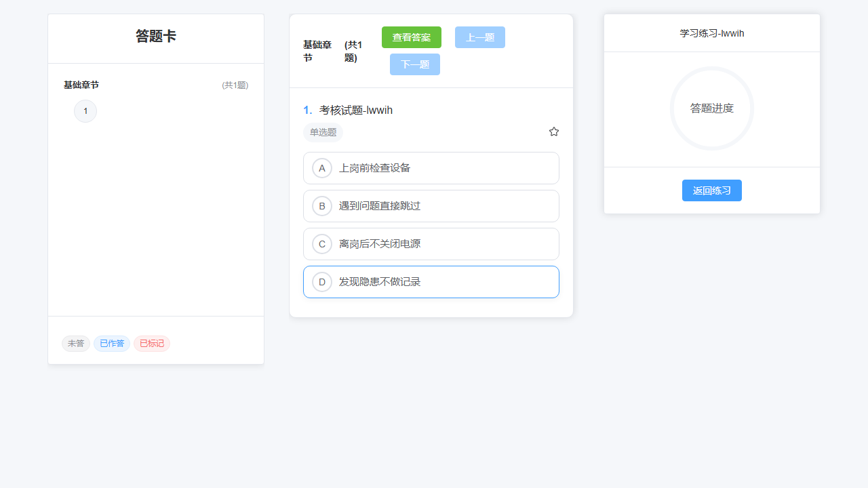Click the 已标记 legend tag

pyautogui.click(x=152, y=344)
